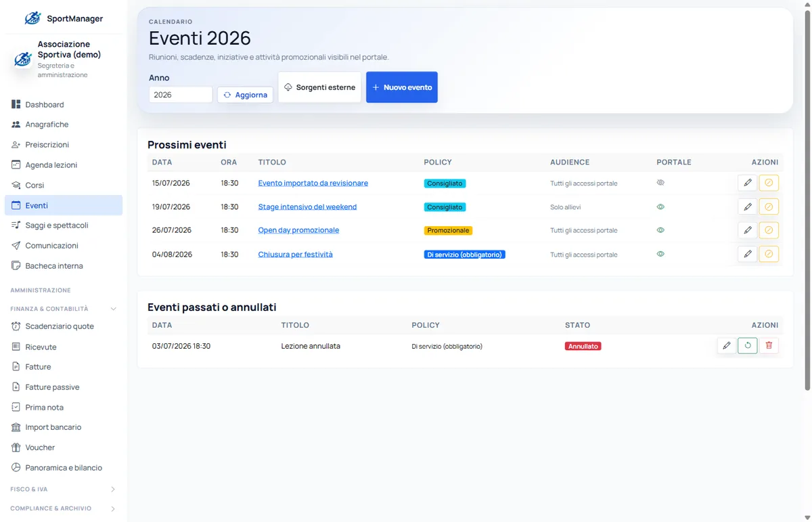Edit the Stage intensivo del weekend event
Viewport: 812px width, 522px height.
click(x=747, y=206)
